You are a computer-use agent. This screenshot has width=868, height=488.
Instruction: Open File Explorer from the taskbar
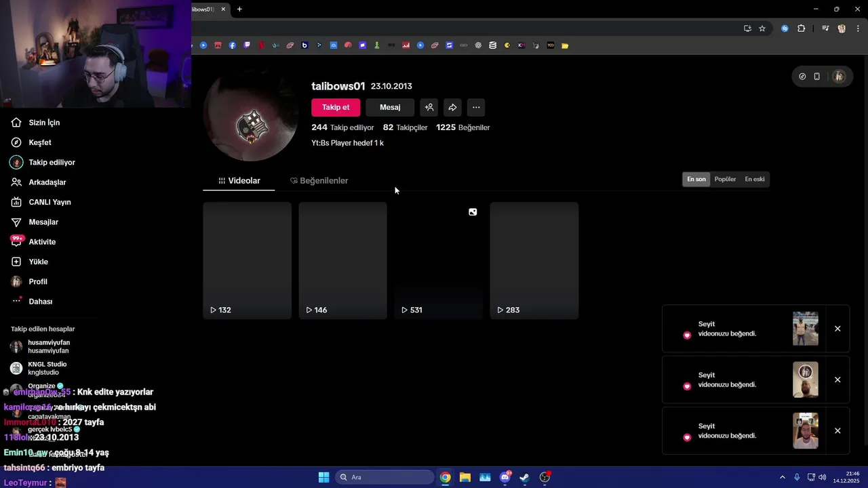pos(465,477)
